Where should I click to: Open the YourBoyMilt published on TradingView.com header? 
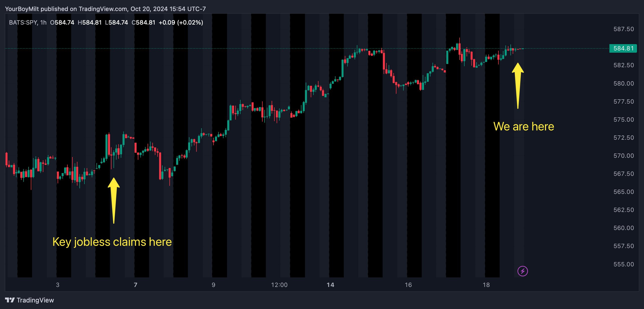pos(105,9)
